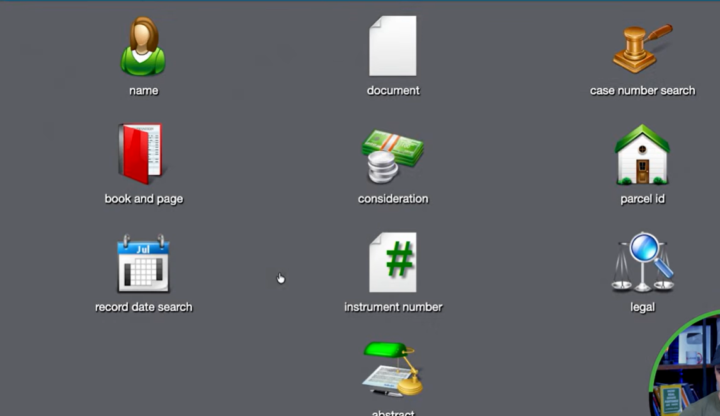Image resolution: width=720 pixels, height=416 pixels.
Task: Select the "case number search" text label
Action: pos(642,91)
